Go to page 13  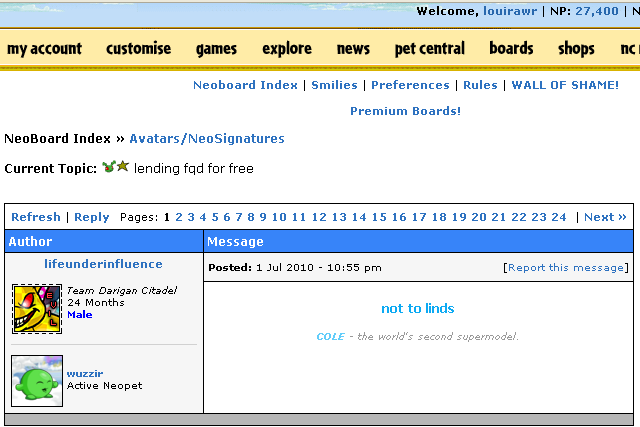click(x=339, y=217)
